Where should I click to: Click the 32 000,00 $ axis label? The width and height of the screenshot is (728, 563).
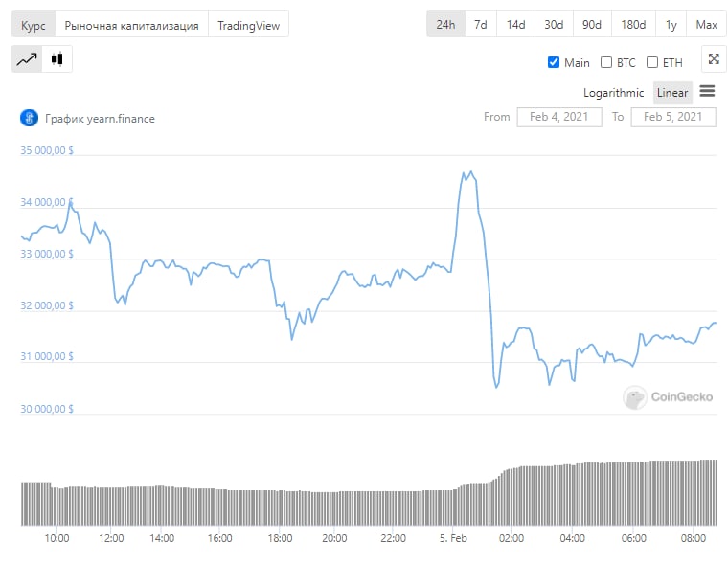pyautogui.click(x=46, y=305)
